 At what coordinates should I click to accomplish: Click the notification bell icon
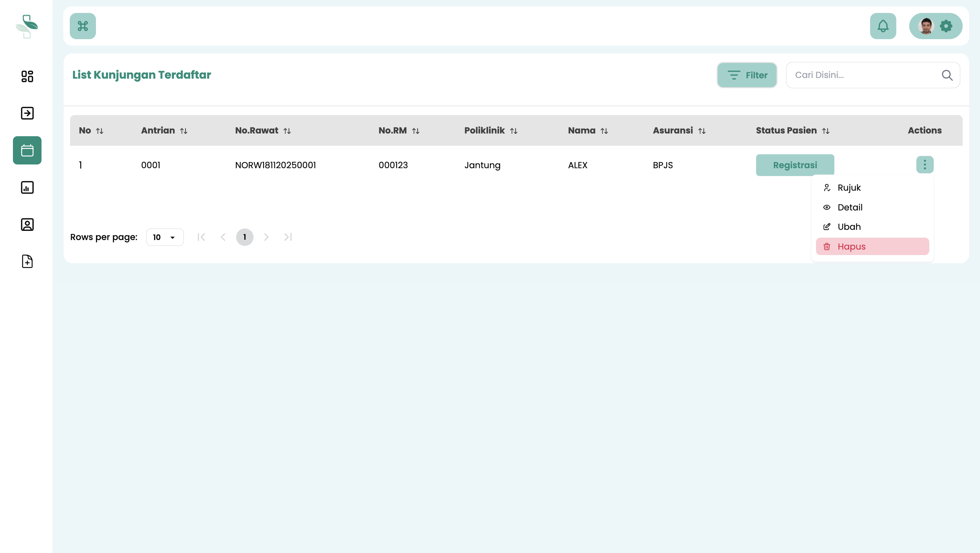[883, 26]
